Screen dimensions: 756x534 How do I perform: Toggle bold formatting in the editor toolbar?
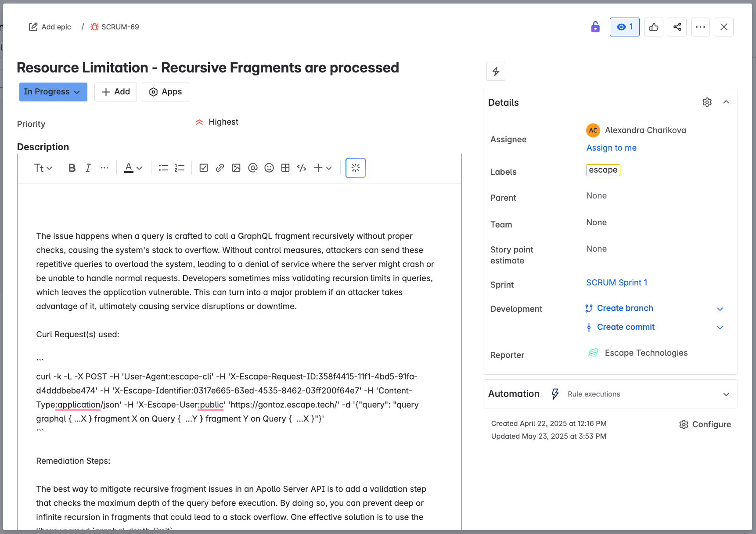coord(72,168)
